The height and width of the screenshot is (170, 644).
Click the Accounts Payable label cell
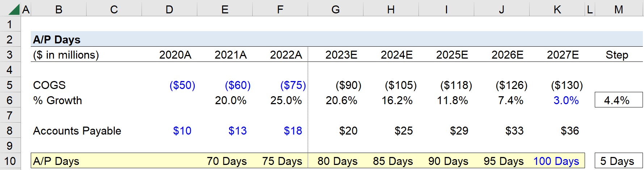click(x=77, y=131)
